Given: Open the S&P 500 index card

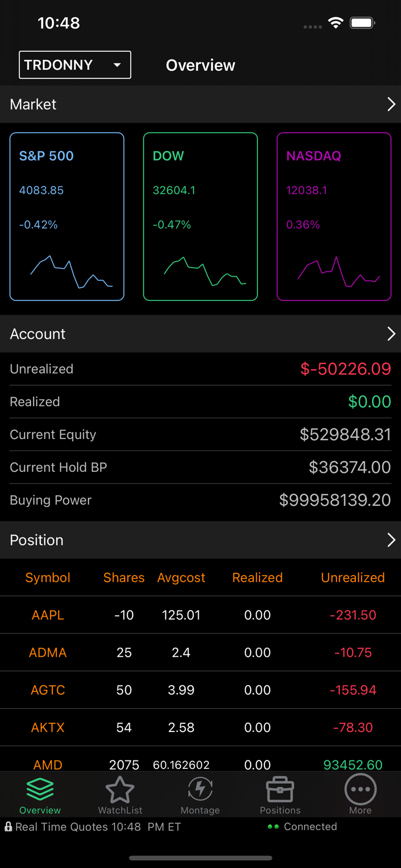Looking at the screenshot, I should pos(67,217).
